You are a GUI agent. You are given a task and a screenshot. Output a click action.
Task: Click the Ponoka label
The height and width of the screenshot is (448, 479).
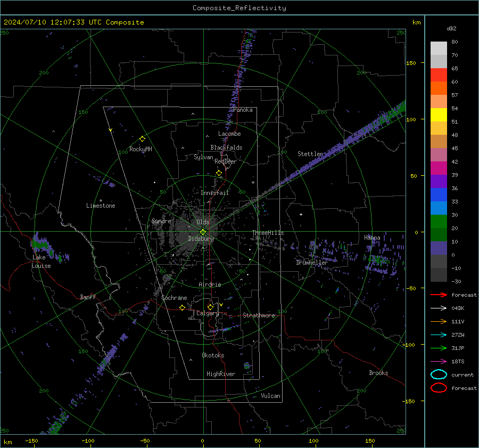click(243, 110)
